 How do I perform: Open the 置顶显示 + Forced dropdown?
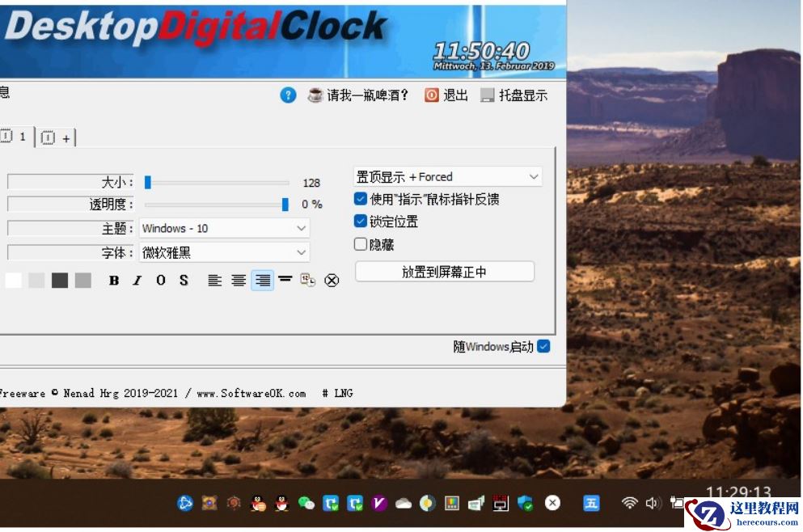[446, 176]
